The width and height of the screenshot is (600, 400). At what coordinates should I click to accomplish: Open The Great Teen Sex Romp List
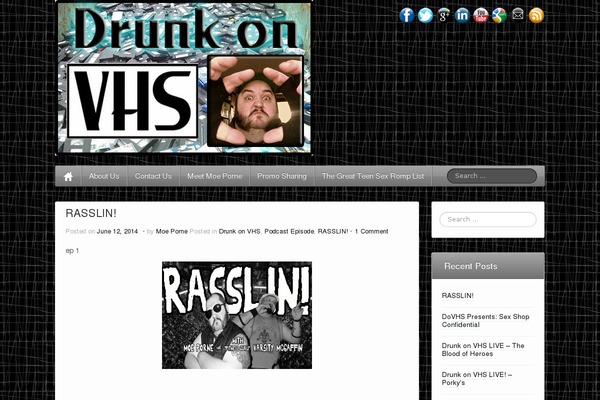[373, 176]
